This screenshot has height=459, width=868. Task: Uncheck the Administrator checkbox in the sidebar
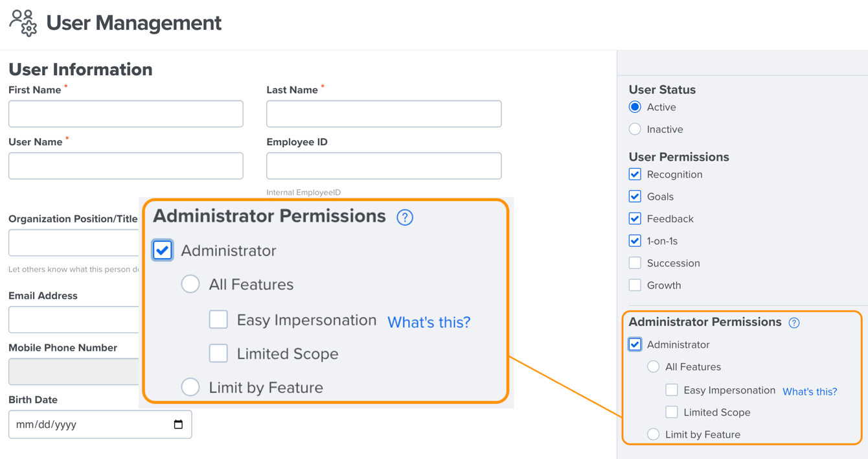[x=635, y=344]
